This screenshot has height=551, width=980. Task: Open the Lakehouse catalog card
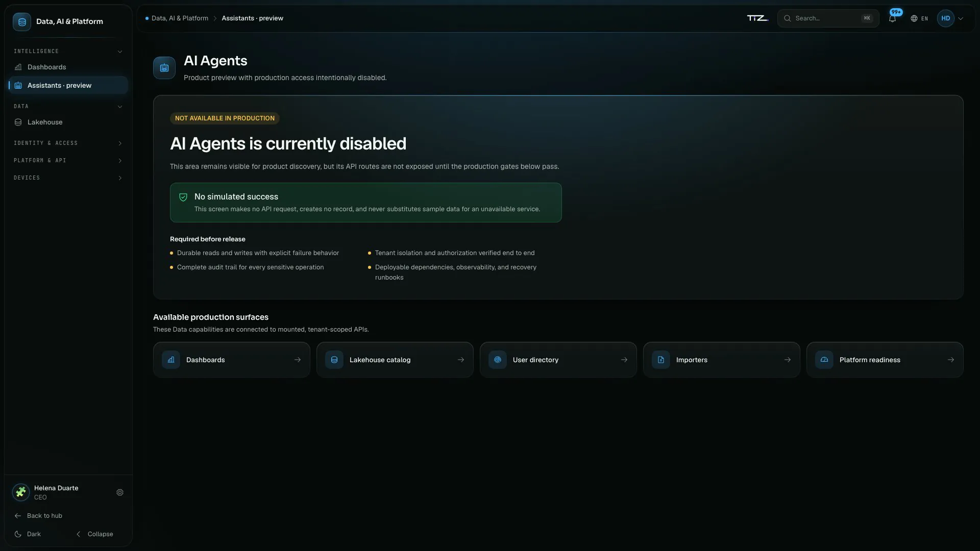[x=395, y=360]
